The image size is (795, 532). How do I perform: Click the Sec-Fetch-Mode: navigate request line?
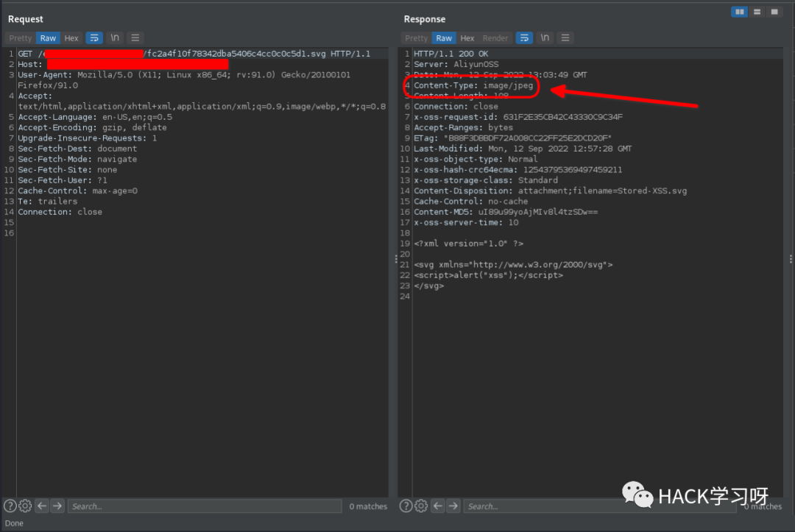pos(77,159)
